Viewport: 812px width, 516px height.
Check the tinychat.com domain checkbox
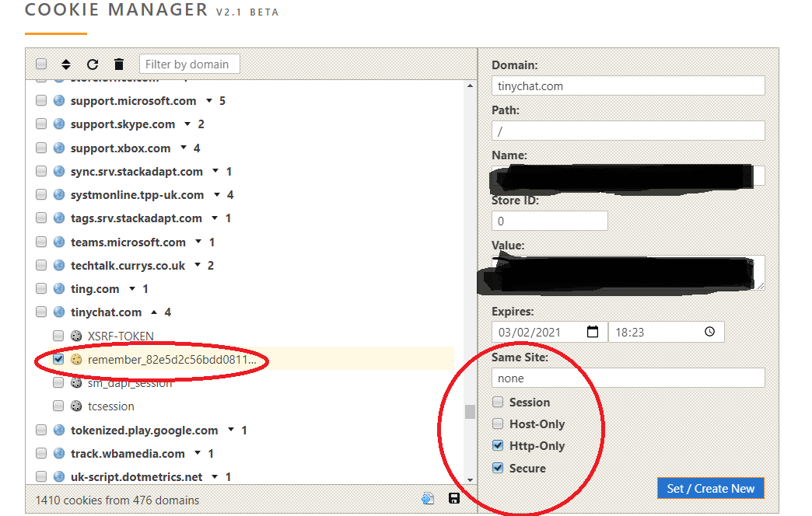(41, 312)
